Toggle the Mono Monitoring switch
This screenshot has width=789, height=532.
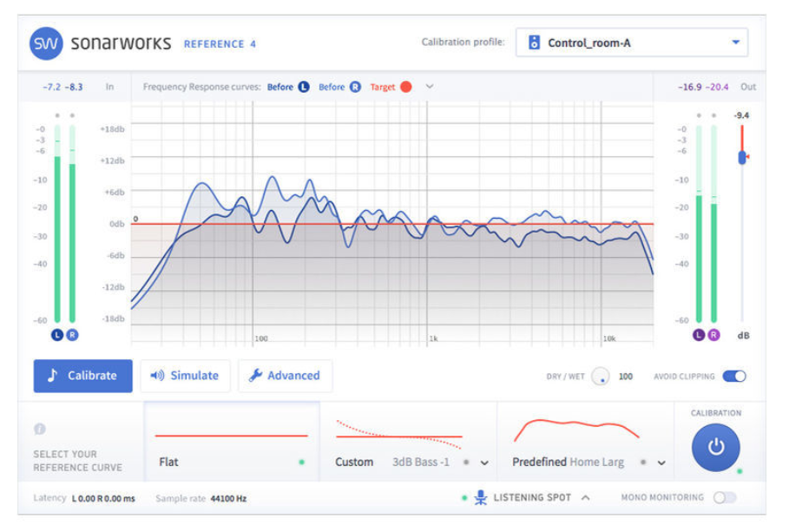(x=725, y=498)
